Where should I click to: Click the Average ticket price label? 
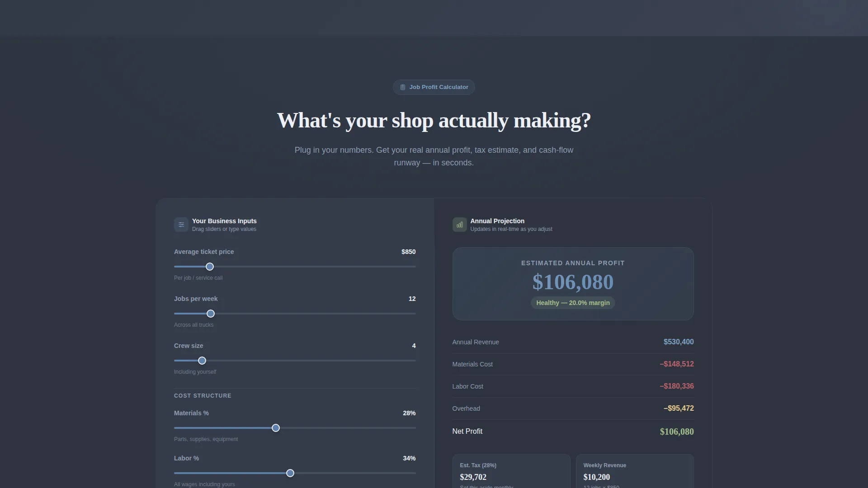point(204,252)
